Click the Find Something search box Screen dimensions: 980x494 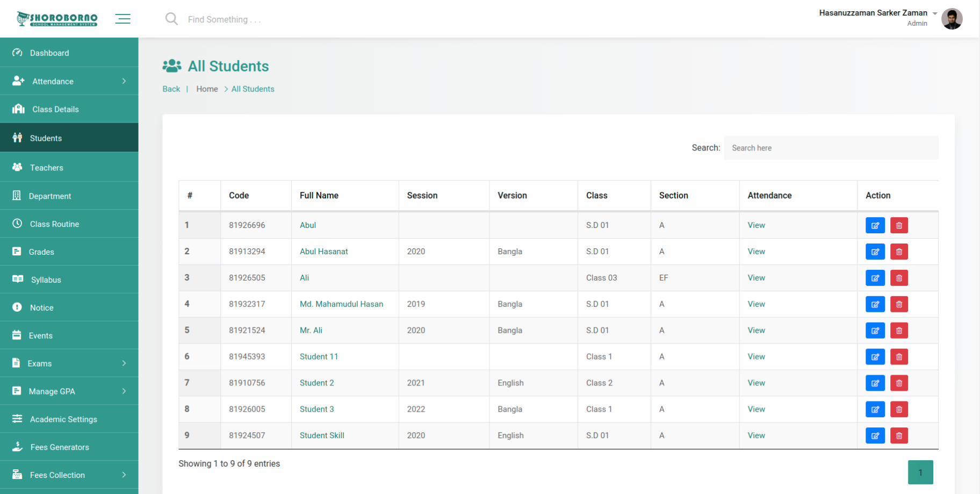click(x=225, y=19)
